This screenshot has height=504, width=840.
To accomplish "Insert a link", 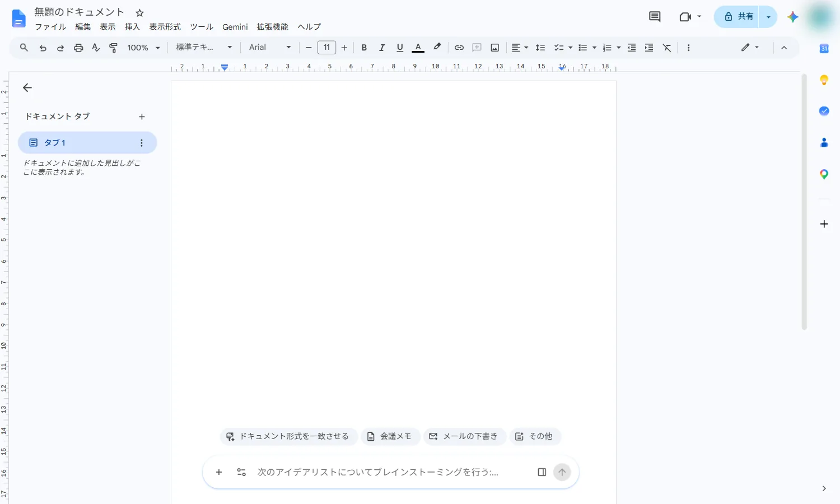I will tap(459, 48).
